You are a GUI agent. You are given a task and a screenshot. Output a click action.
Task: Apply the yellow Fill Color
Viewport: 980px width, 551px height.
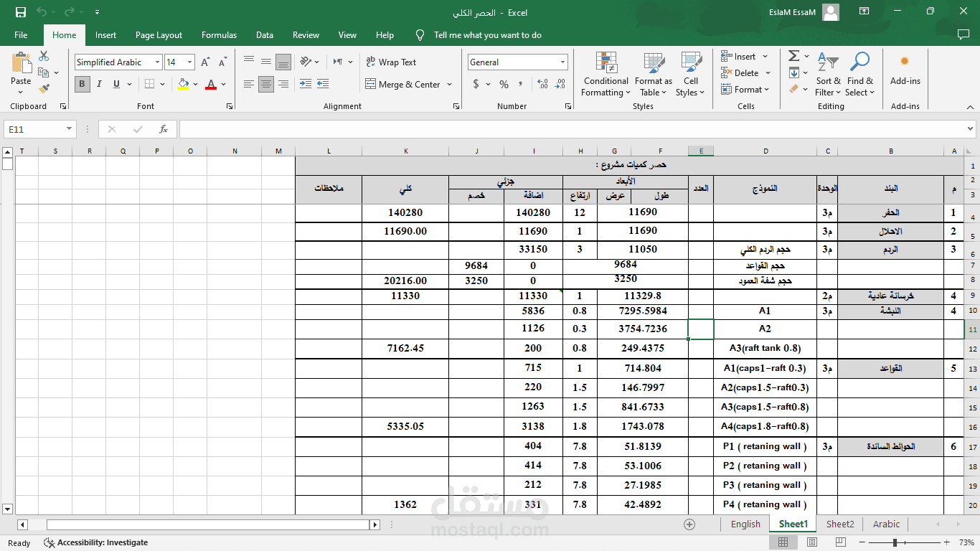[x=184, y=84]
